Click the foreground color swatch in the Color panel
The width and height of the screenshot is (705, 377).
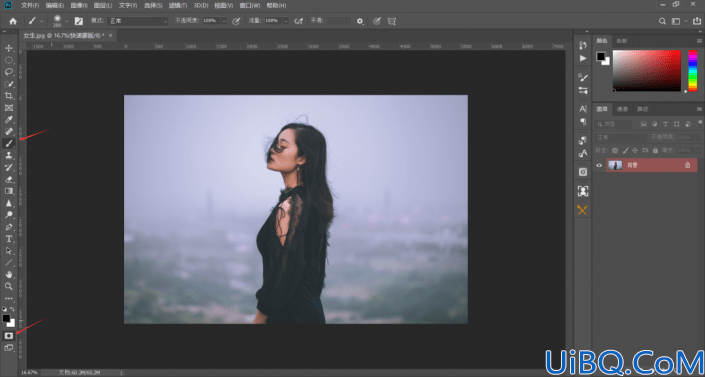tap(601, 56)
